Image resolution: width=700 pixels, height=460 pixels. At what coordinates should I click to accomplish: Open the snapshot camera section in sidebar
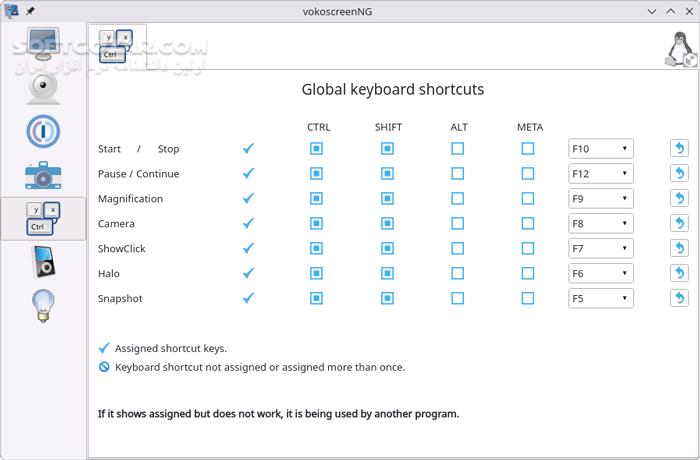(x=43, y=175)
